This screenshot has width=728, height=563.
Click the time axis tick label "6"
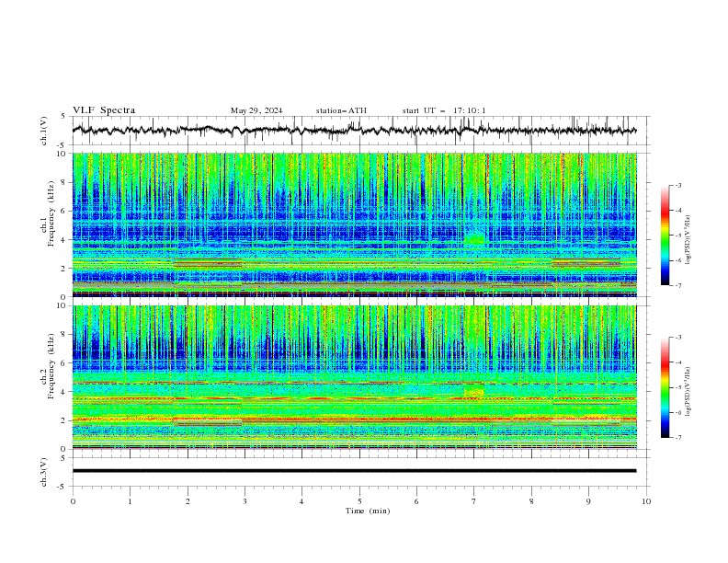click(416, 501)
